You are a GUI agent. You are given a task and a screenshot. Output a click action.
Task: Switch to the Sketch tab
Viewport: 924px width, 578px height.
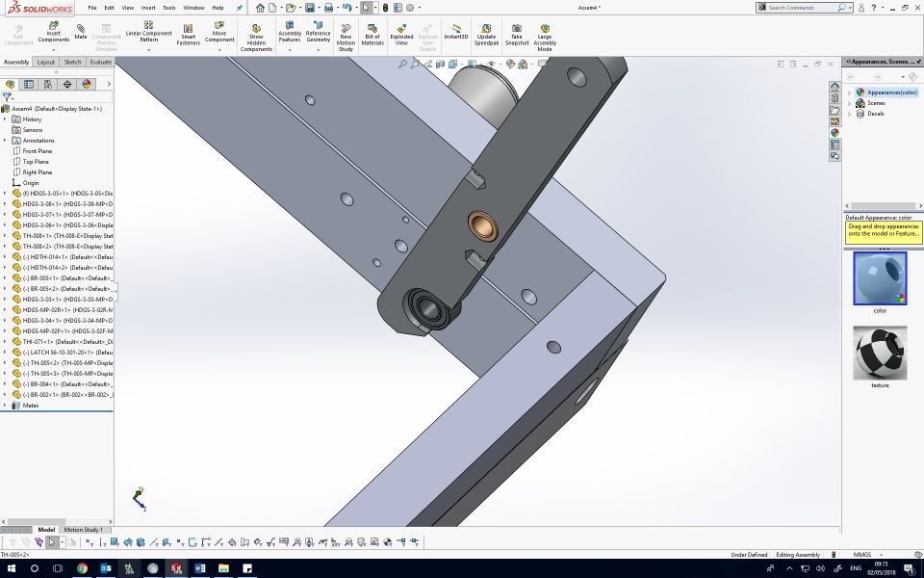pos(72,62)
